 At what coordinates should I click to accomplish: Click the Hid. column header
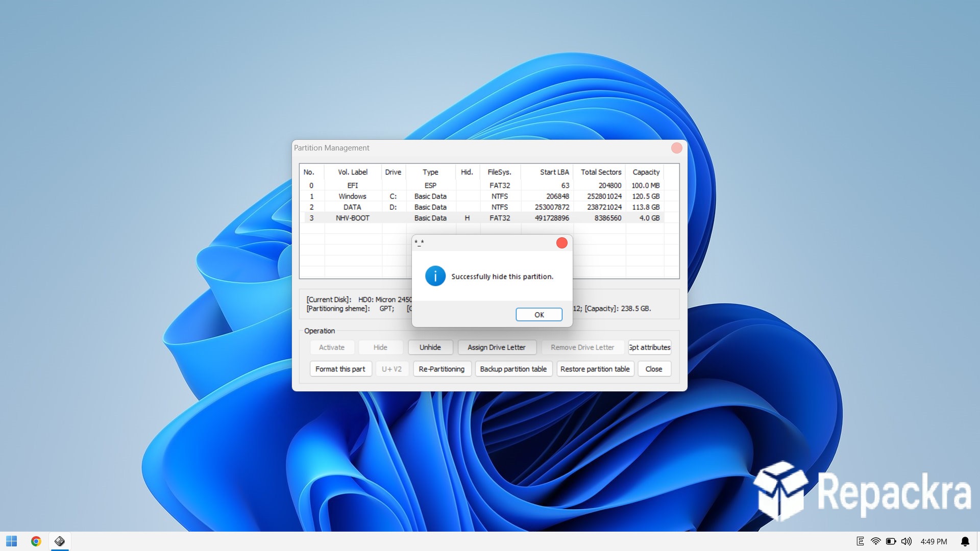tap(467, 172)
